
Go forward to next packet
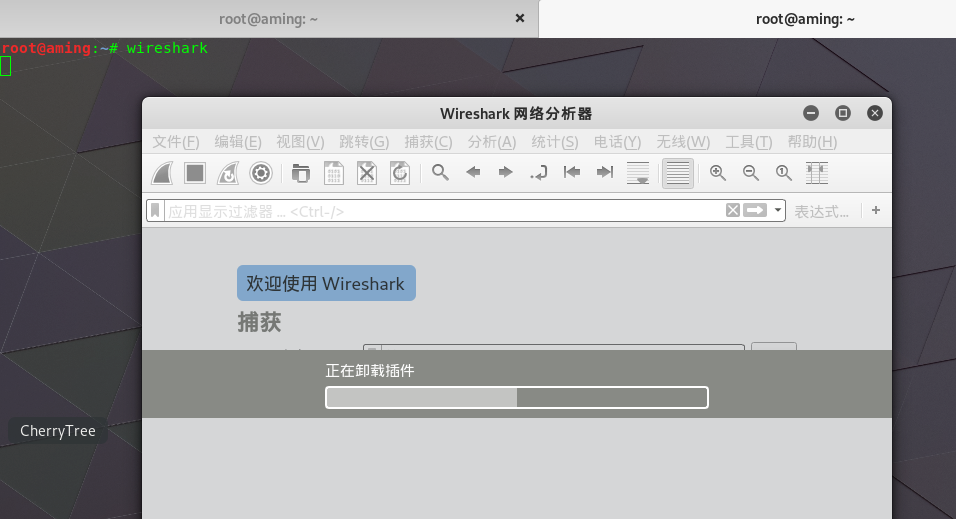coord(505,173)
